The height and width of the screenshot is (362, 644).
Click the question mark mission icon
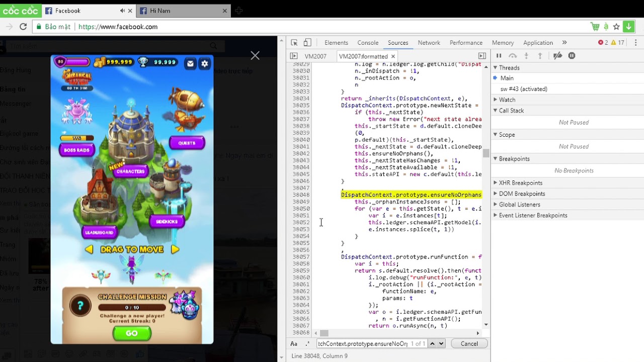coord(80,306)
